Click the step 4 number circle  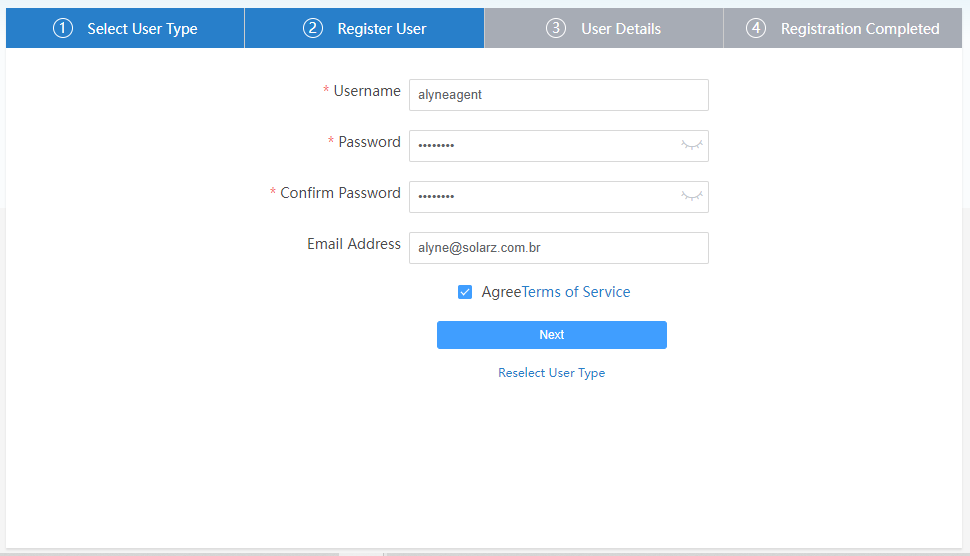click(x=756, y=28)
